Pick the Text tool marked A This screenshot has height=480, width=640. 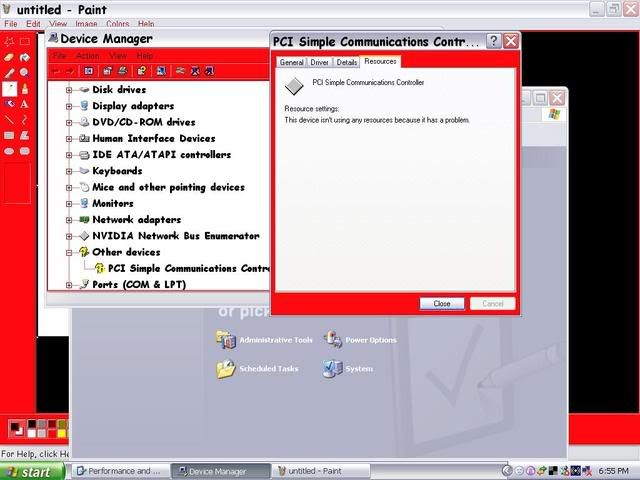coord(24,104)
